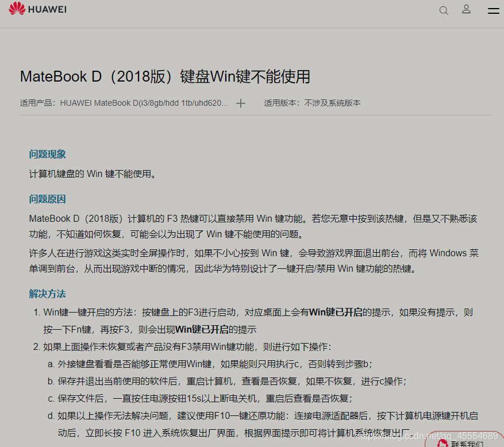Viewport: 504px width, 447px height.
Task: Click the 适用版本：不涉及系统版本 text
Action: [x=312, y=103]
